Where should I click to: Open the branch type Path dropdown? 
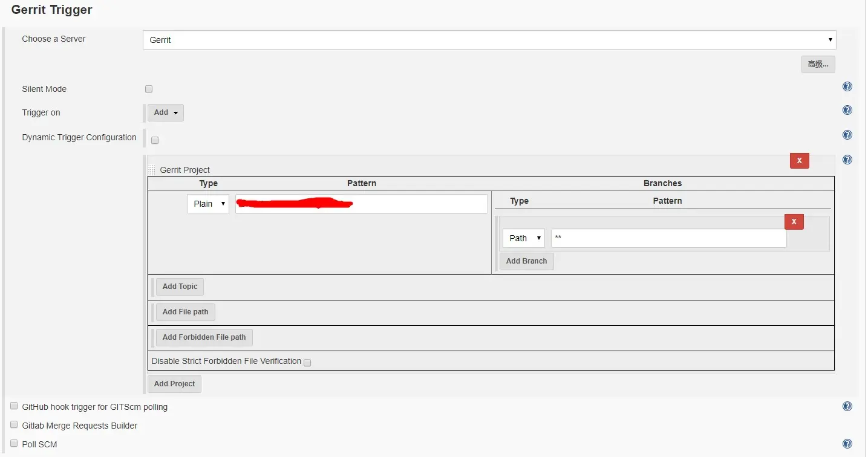524,238
